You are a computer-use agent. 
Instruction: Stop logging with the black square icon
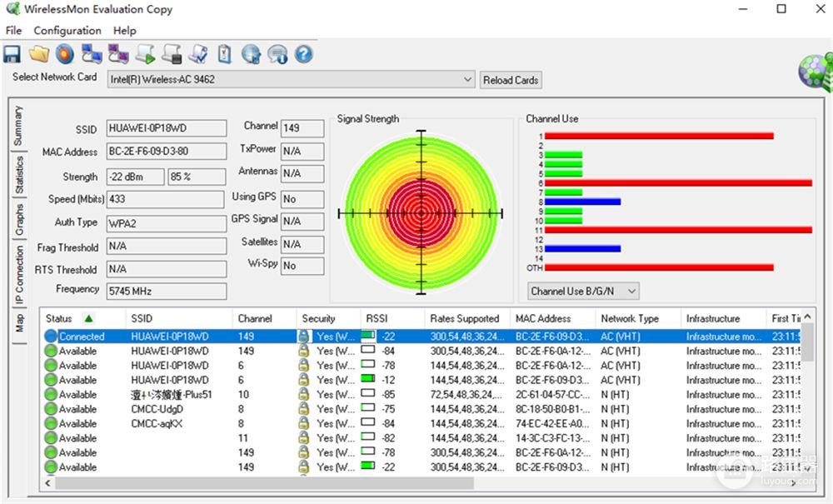point(172,55)
